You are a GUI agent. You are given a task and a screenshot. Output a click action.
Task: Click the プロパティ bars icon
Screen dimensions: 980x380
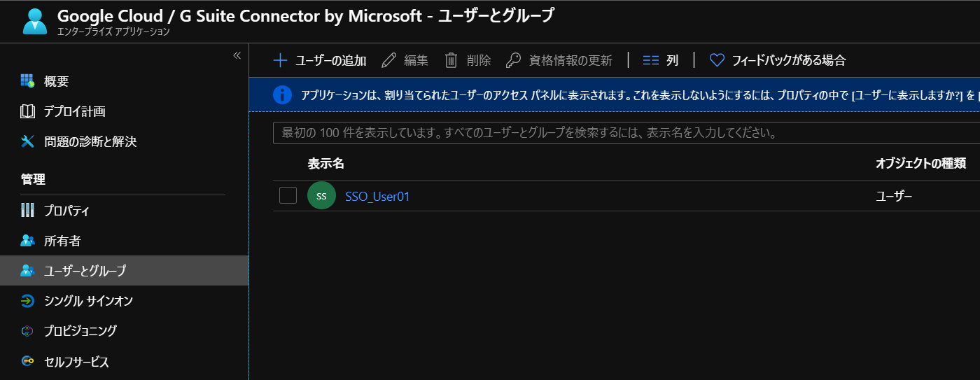click(28, 211)
